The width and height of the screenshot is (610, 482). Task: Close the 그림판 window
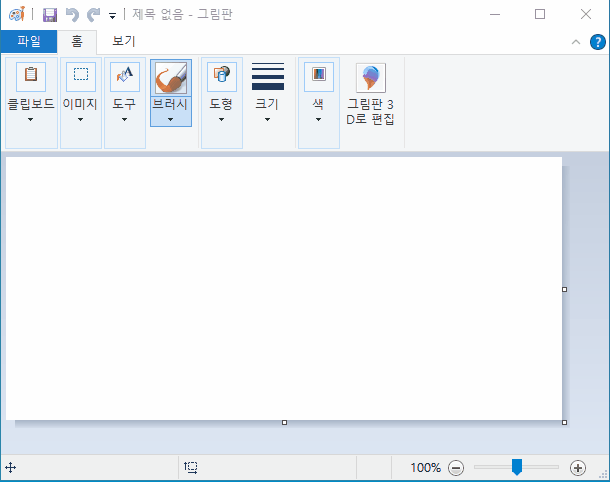point(585,14)
